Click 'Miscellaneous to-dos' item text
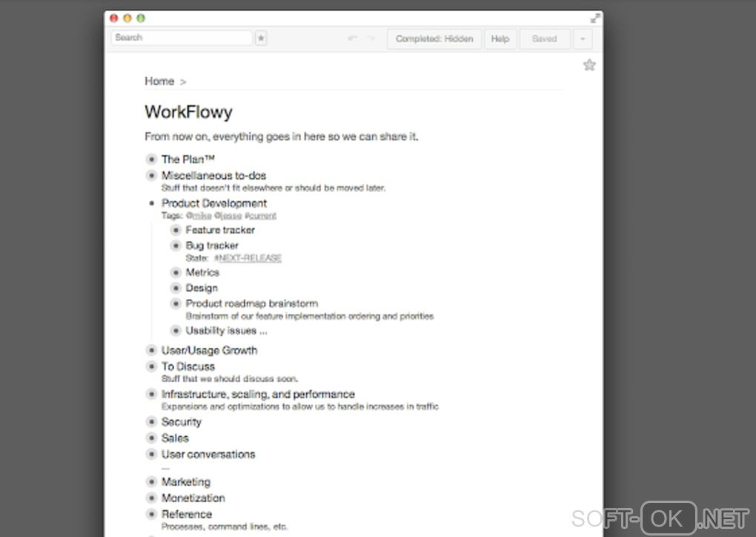 coord(213,175)
